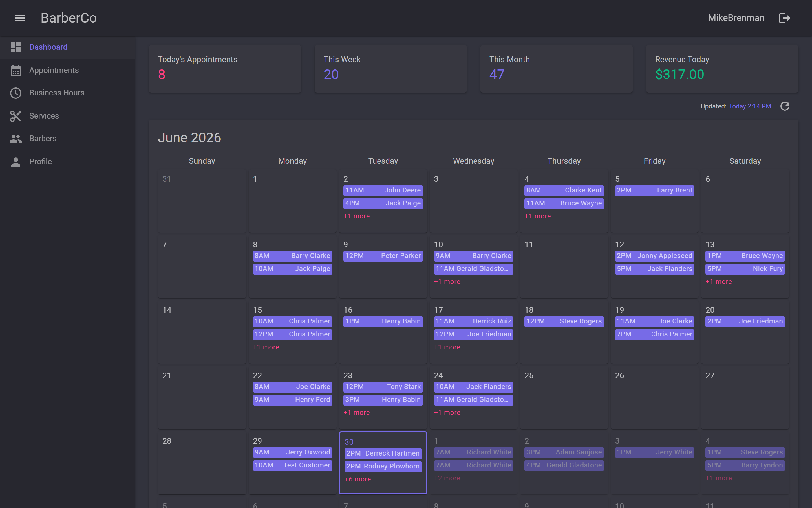Image resolution: width=812 pixels, height=508 pixels.
Task: Click the Services scissors icon
Action: coord(16,116)
